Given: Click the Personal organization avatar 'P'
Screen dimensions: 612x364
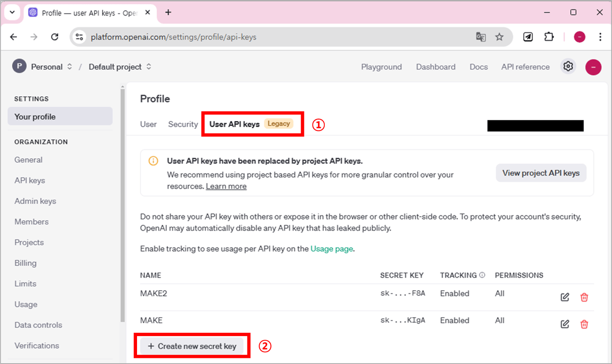Looking at the screenshot, I should [x=19, y=67].
